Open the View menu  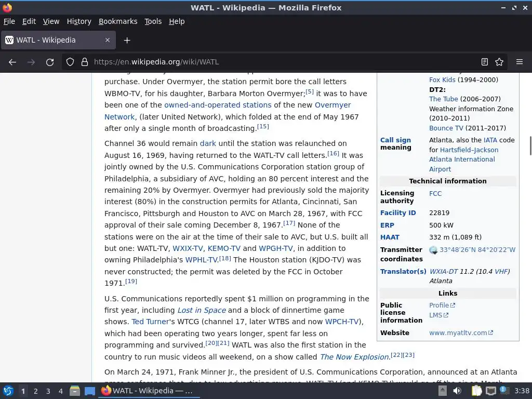51,21
